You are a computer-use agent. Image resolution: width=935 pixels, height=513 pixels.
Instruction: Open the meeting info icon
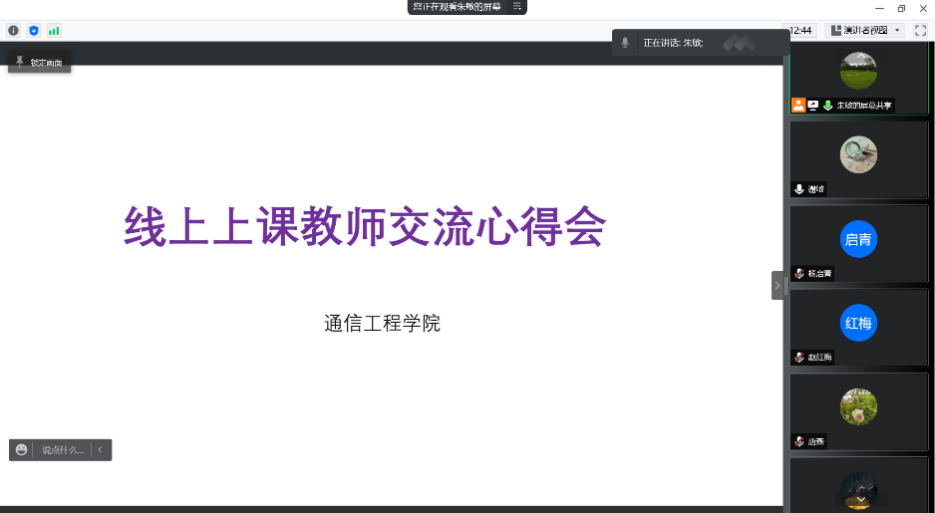pos(13,31)
